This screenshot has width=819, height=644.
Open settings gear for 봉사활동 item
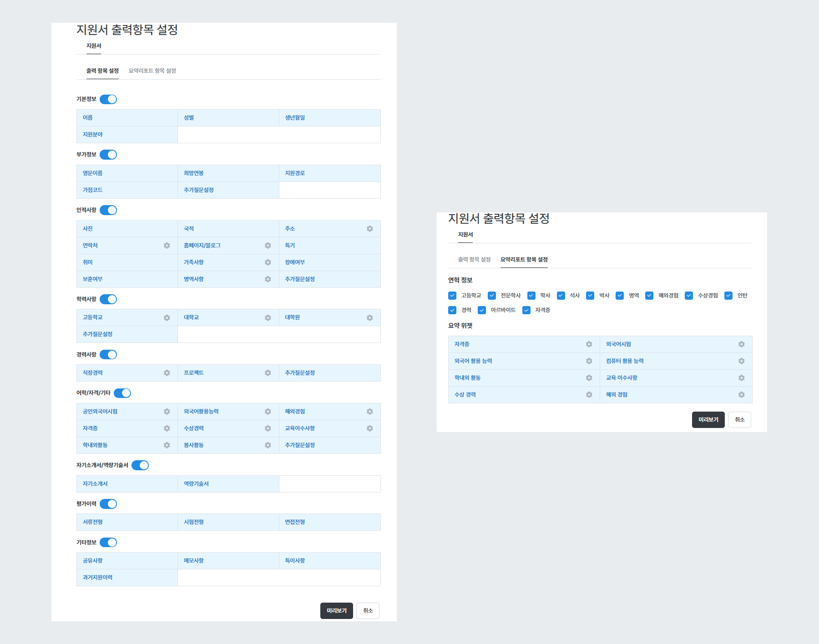click(268, 445)
